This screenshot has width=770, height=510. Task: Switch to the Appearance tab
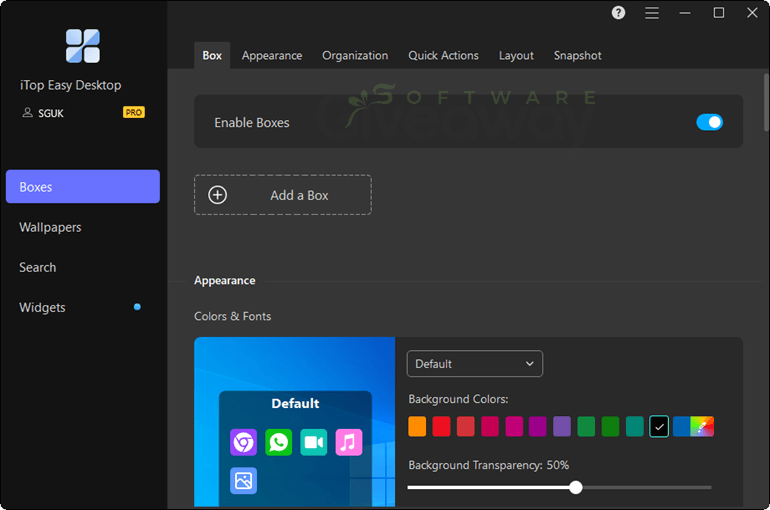(x=272, y=55)
